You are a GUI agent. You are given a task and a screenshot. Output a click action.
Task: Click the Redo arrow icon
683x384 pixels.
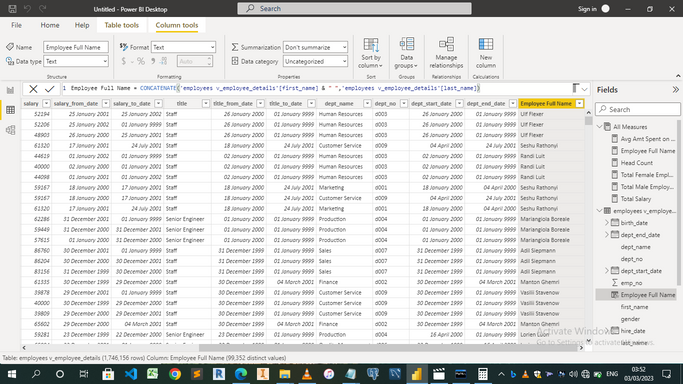[x=42, y=9]
